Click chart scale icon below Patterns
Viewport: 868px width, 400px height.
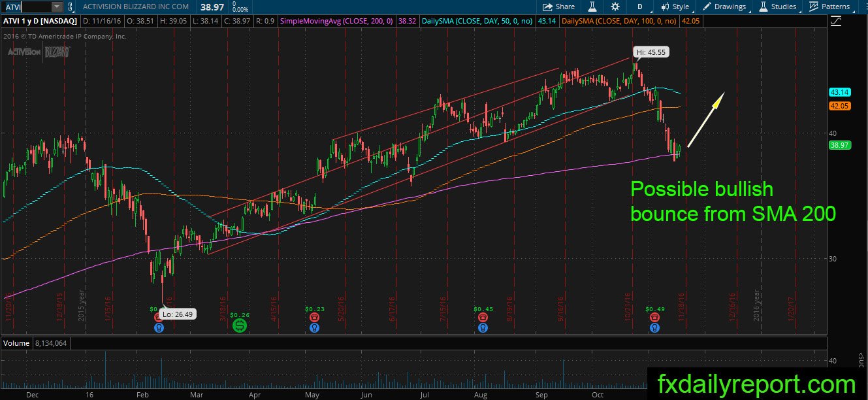[836, 22]
